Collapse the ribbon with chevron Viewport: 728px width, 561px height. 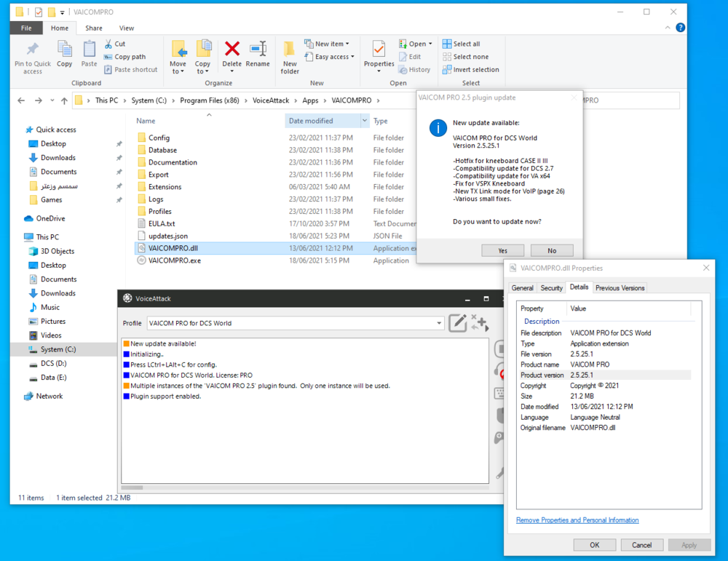667,28
